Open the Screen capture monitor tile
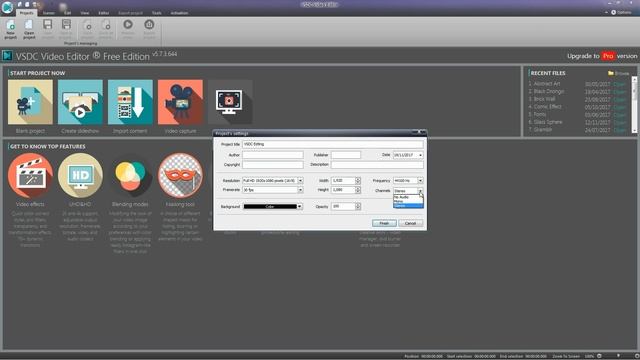Image resolution: width=640 pixels, height=360 pixels. (230, 102)
